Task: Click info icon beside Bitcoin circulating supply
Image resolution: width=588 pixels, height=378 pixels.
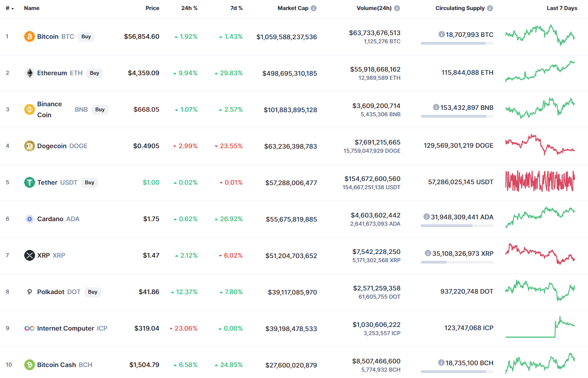Action: click(x=441, y=34)
